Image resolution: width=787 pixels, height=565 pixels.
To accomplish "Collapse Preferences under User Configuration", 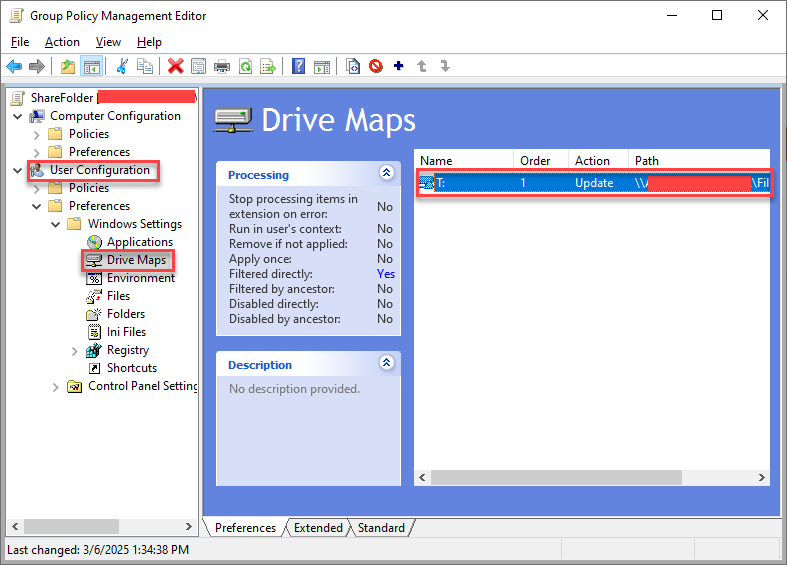I will 37,206.
